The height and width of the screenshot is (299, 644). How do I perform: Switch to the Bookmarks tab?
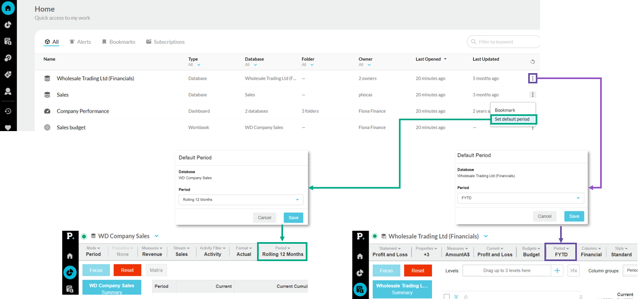click(x=119, y=42)
